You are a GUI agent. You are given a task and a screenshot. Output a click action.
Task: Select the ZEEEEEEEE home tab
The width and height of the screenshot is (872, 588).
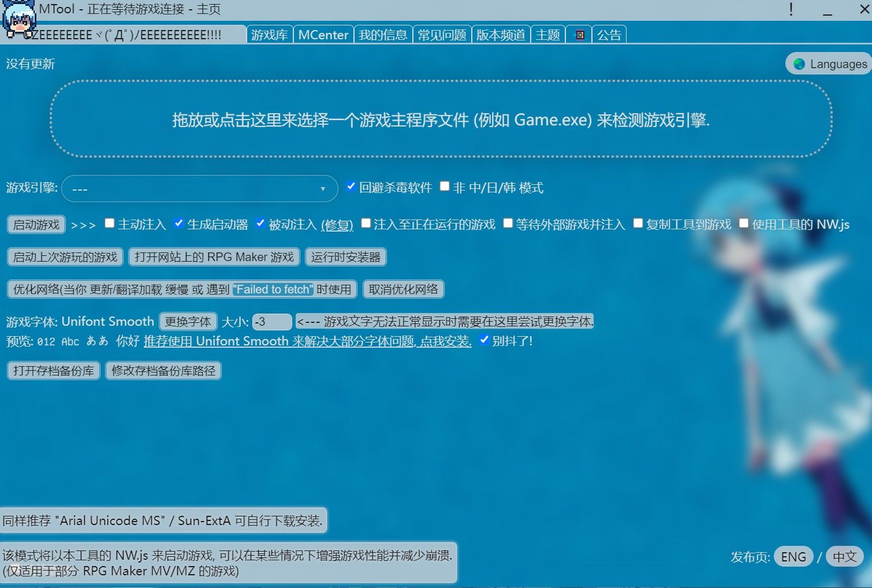click(x=124, y=35)
